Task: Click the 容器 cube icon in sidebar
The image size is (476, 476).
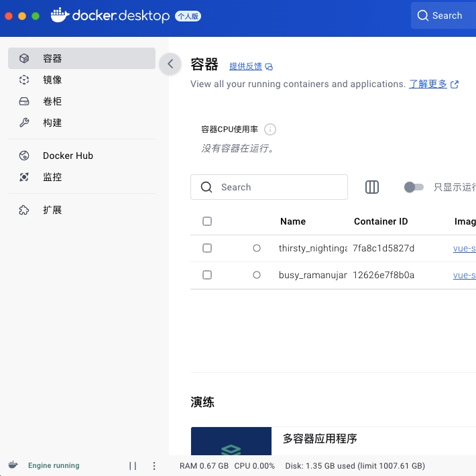Action: point(24,58)
